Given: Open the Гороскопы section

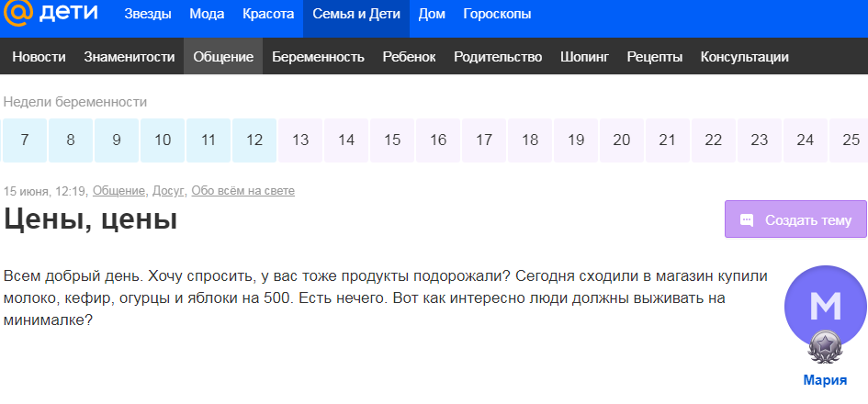Looking at the screenshot, I should 497,15.
